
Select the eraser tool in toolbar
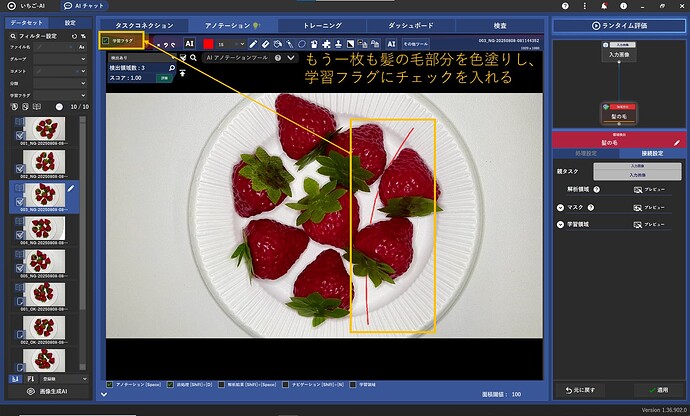[x=265, y=44]
